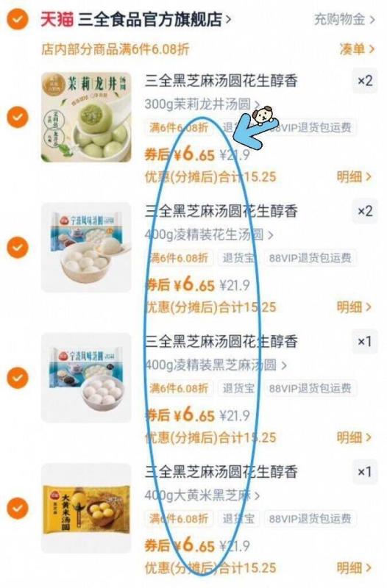
Task: Open 明细 for the 凌精装花生汤圆 item
Action: pyautogui.click(x=354, y=307)
